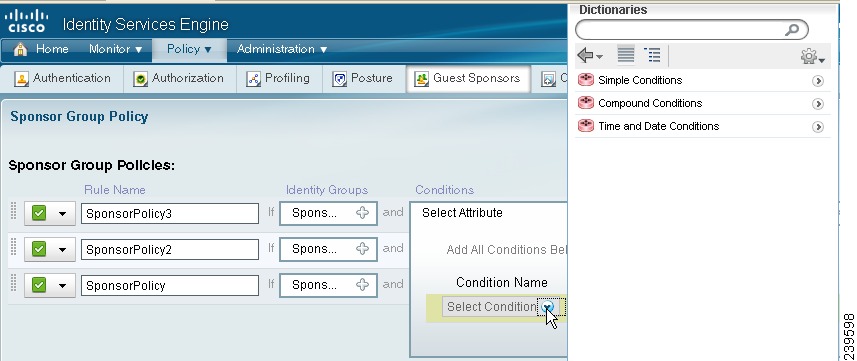Switch to the Profiling tab

[278, 79]
